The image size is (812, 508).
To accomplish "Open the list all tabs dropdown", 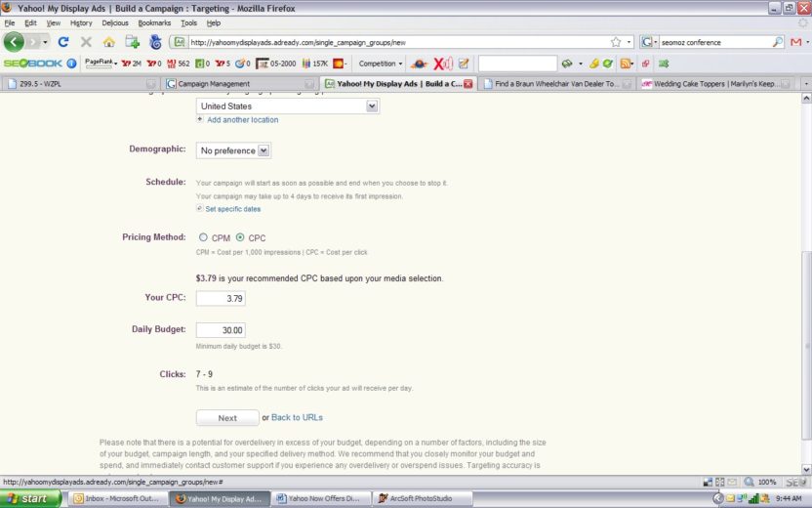I will coord(806,83).
